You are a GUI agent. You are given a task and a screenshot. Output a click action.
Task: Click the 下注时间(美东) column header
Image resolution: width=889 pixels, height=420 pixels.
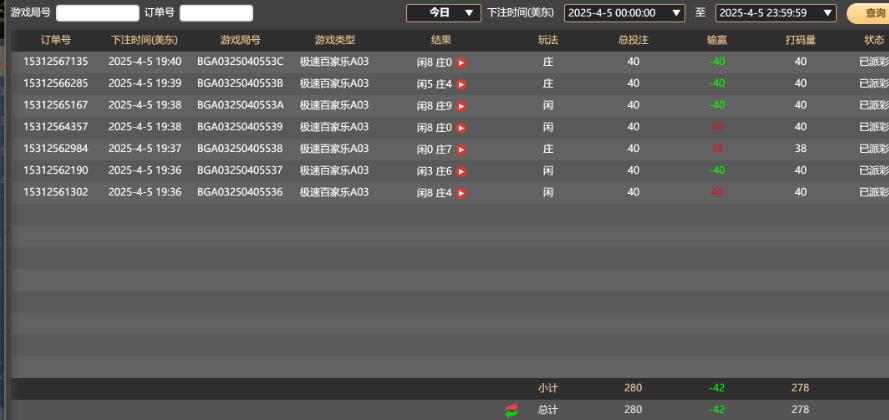tap(144, 40)
